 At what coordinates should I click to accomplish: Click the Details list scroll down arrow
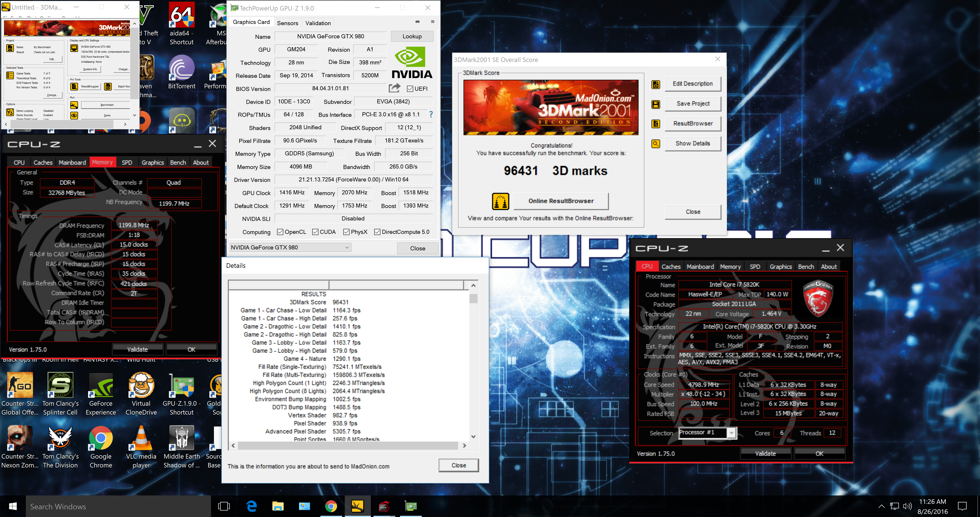[x=473, y=437]
